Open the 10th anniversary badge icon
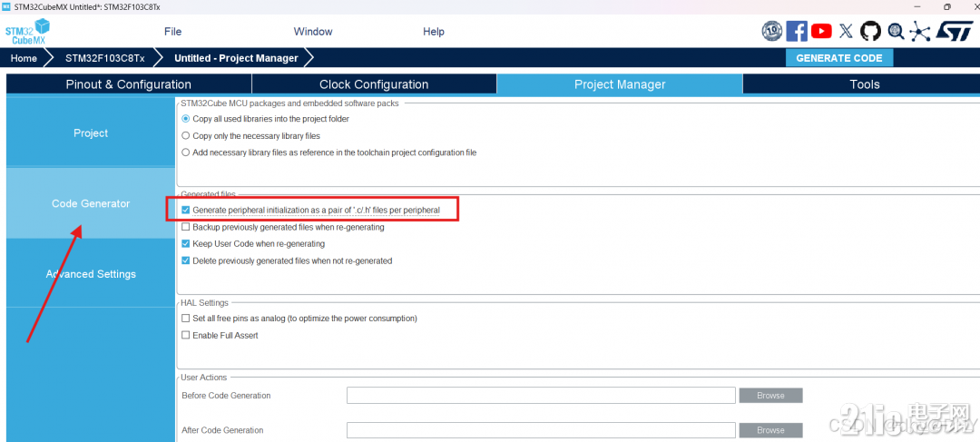980x442 pixels. coord(772,31)
